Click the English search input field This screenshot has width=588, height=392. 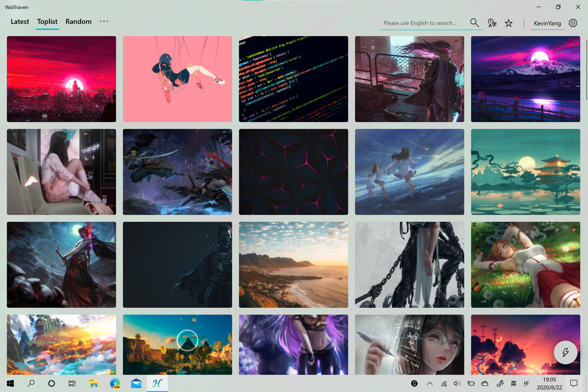[423, 23]
